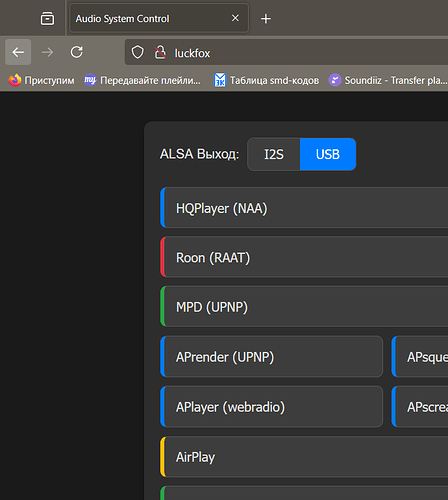Click the tracking protection shield icon

(x=137, y=52)
